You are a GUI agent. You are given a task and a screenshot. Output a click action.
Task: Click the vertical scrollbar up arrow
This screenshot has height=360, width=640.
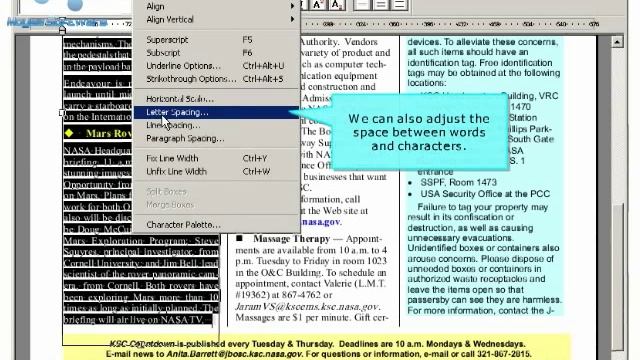[617, 42]
